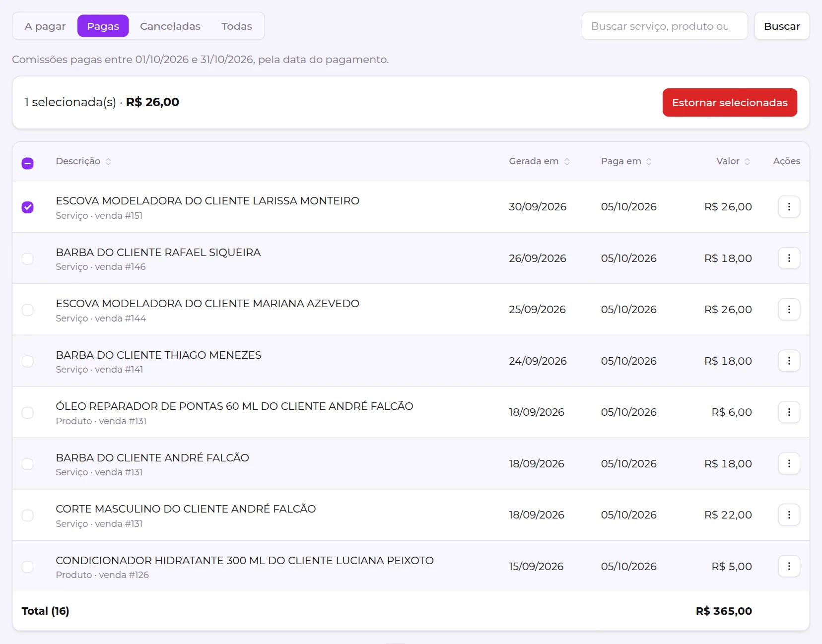This screenshot has width=822, height=644.
Task: Select the Thiago Menezes commission checkbox
Action: 28,361
